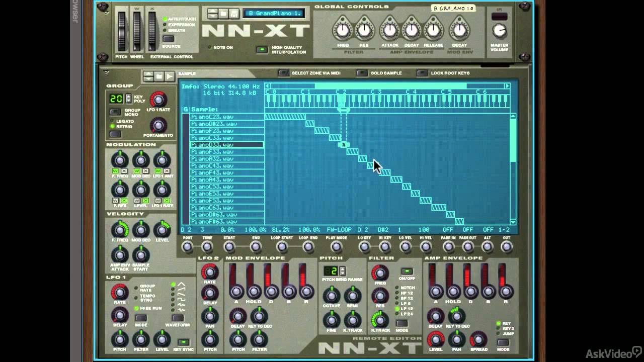Toggle the F.RES X source button
This screenshot has width=644, height=362.
(x=124, y=201)
